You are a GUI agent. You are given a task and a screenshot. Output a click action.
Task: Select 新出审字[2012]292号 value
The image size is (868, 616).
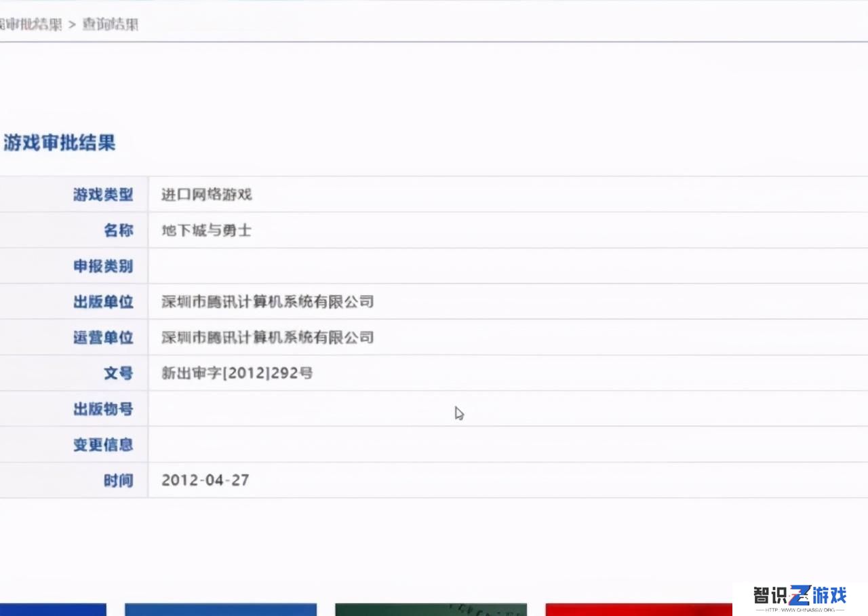click(x=237, y=373)
